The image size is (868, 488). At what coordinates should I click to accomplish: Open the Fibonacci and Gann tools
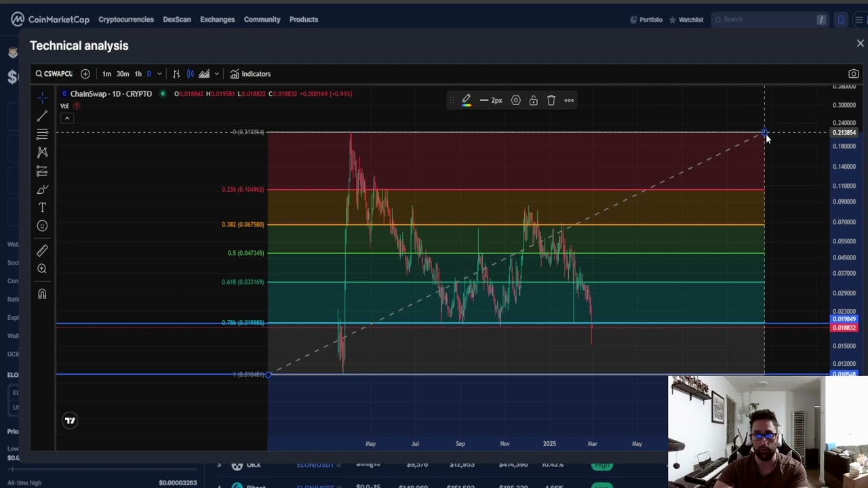click(42, 134)
